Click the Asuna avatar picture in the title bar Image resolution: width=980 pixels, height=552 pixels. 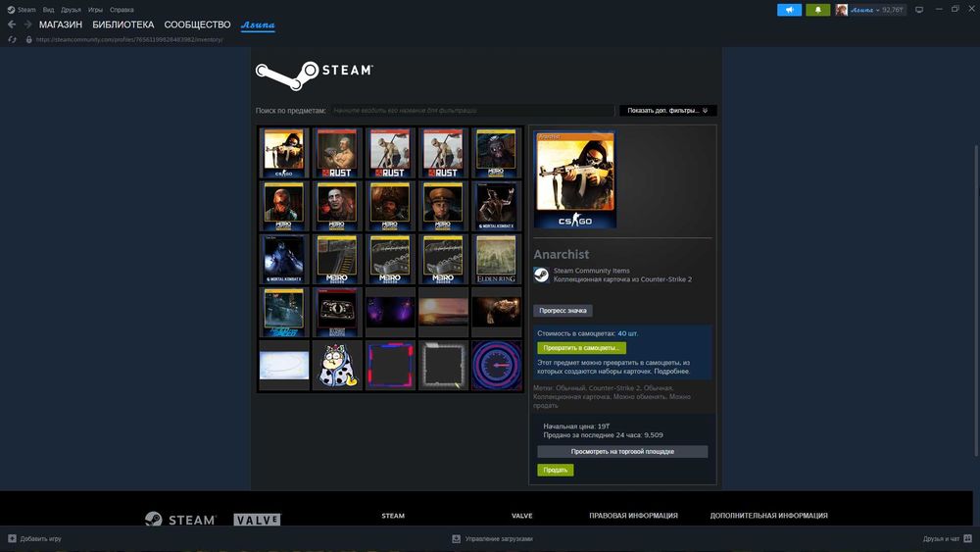[x=841, y=10]
